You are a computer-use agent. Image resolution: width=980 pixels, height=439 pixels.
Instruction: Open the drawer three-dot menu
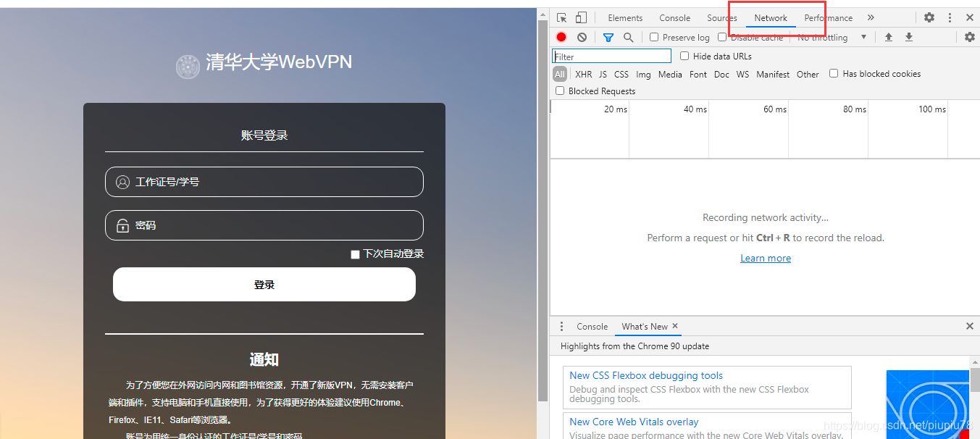561,327
